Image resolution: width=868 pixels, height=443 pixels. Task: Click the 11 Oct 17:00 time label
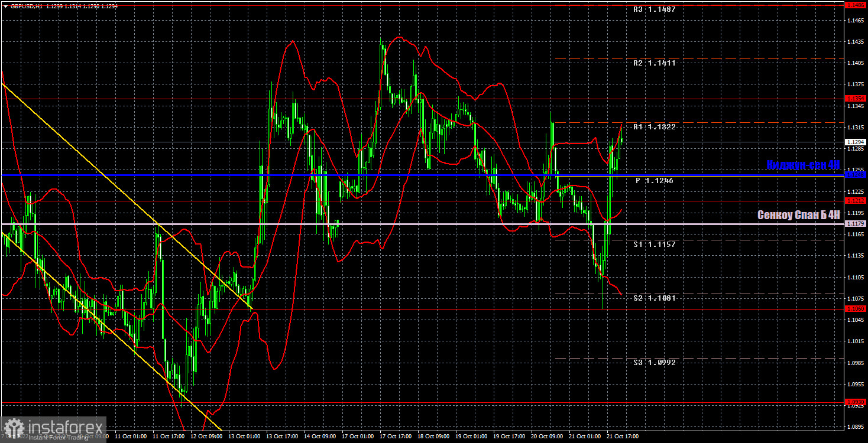(167, 437)
